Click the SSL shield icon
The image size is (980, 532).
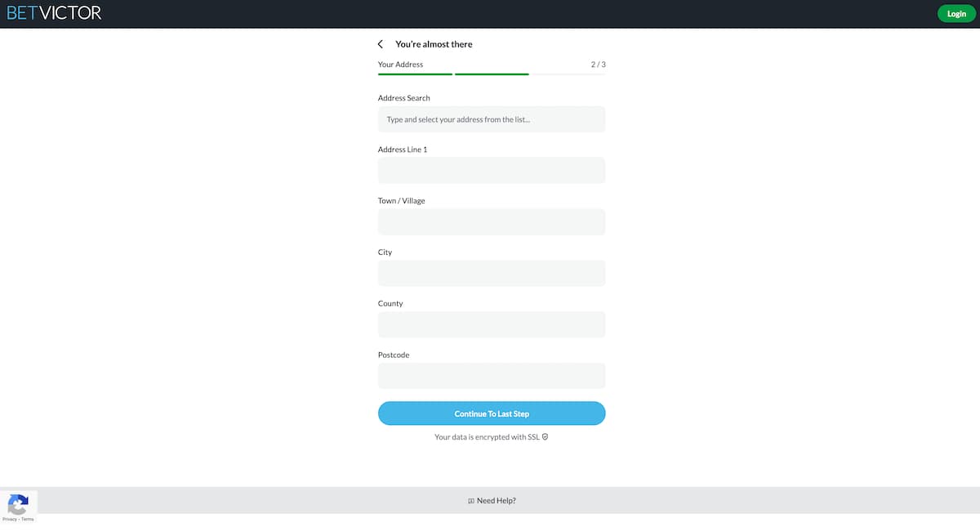click(545, 437)
